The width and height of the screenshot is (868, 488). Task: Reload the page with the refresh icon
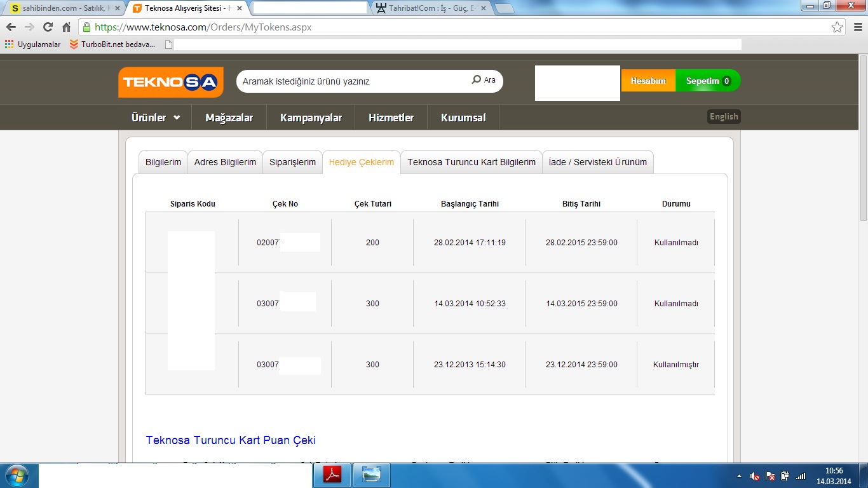point(48,27)
